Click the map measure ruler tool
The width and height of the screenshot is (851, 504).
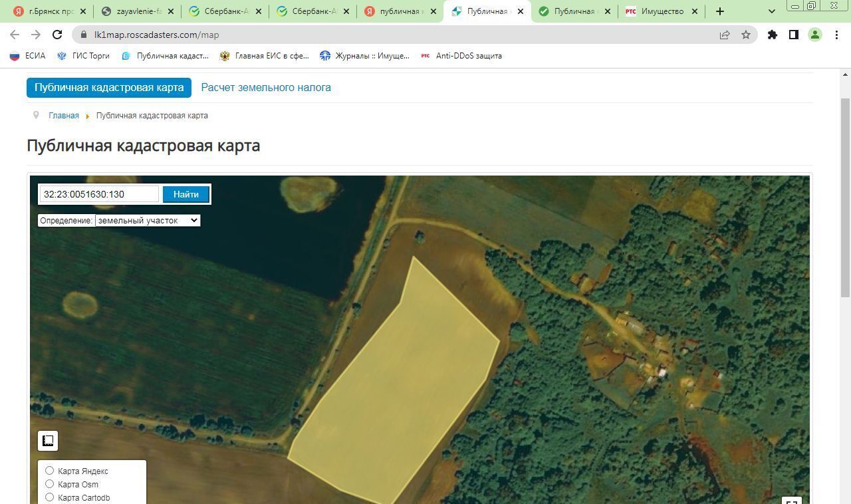(x=48, y=441)
